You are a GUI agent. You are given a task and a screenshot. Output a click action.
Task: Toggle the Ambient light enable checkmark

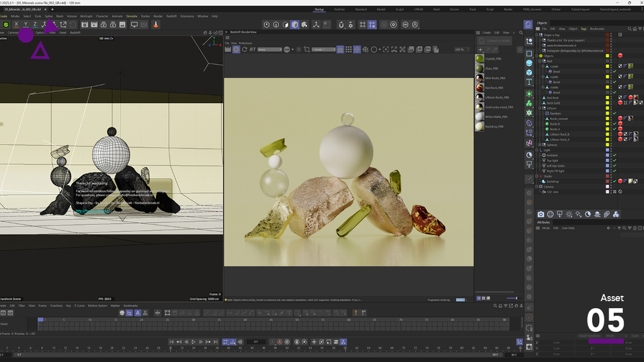(x=615, y=155)
